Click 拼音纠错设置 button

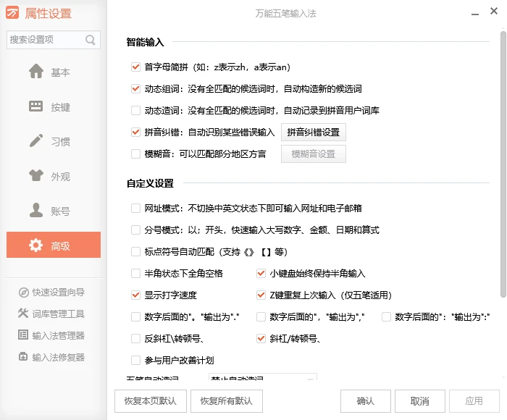coord(314,132)
